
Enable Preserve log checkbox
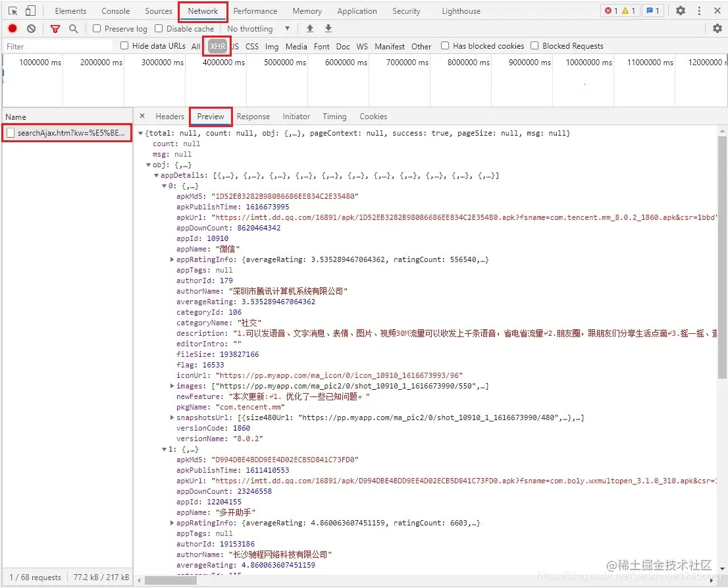point(97,29)
